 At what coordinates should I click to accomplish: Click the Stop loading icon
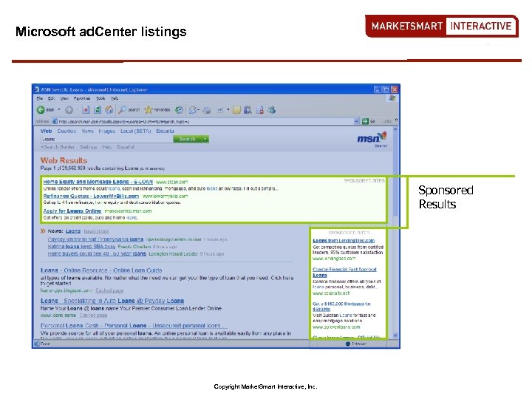[x=86, y=109]
